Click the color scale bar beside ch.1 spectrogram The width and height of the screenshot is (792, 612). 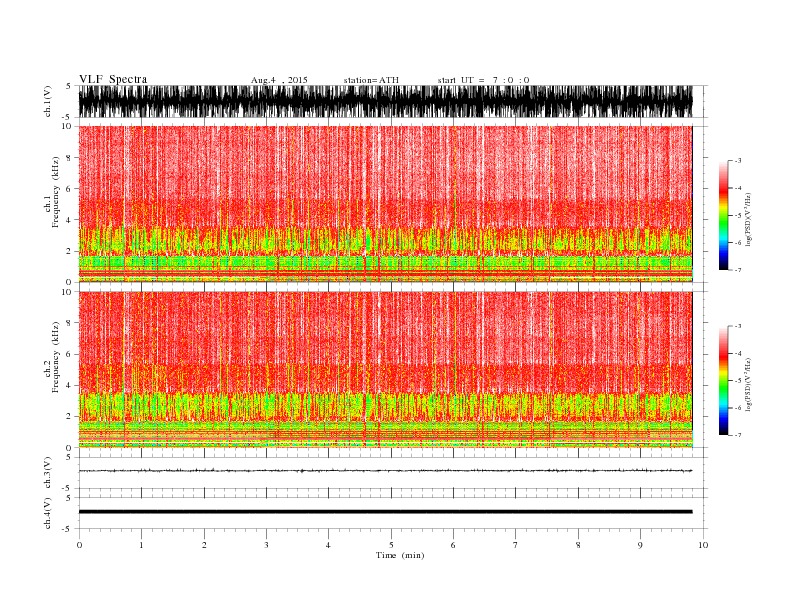pyautogui.click(x=723, y=215)
